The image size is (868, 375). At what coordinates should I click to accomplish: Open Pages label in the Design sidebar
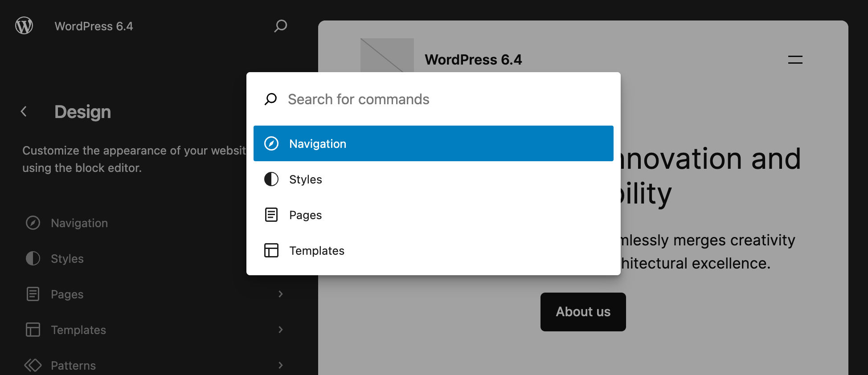[67, 294]
